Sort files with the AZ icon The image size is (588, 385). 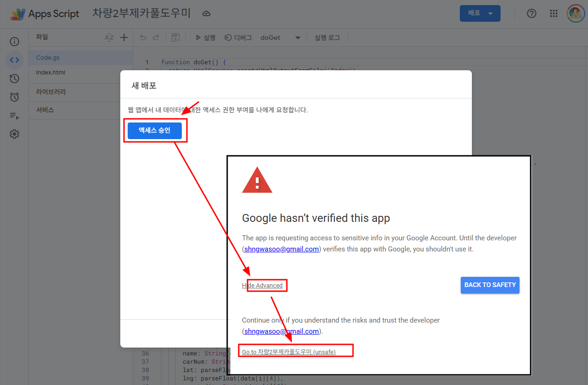point(109,37)
